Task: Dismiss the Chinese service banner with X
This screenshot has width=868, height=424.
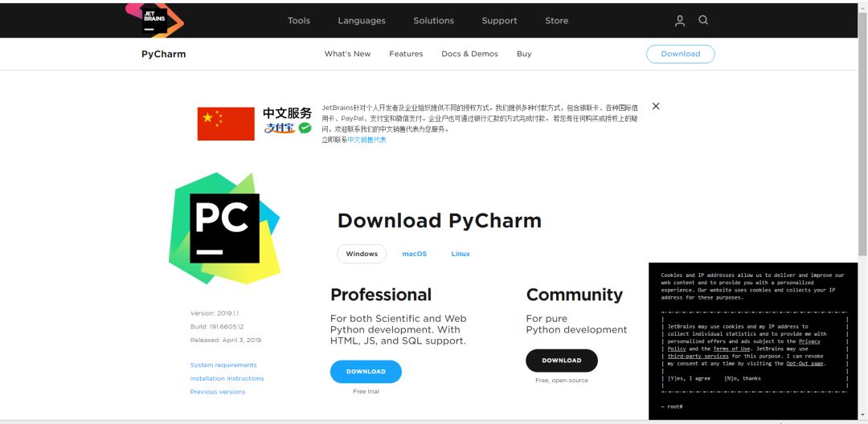Action: 656,106
